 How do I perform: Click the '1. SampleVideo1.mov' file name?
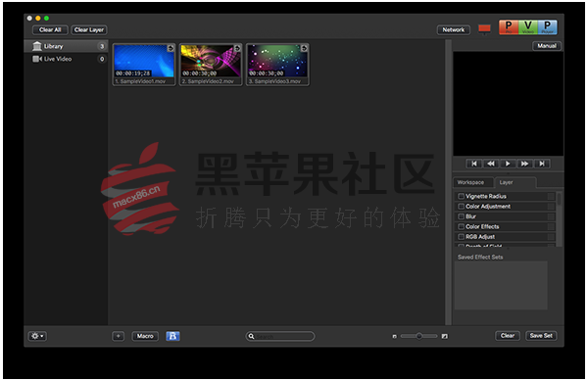click(x=140, y=81)
